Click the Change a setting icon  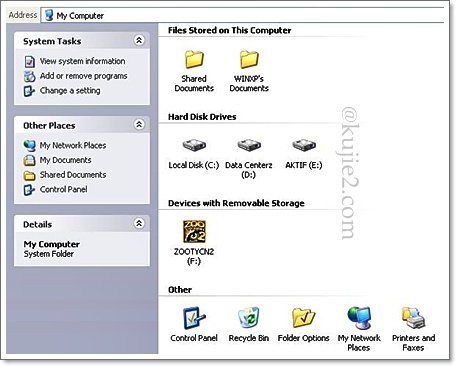[29, 91]
